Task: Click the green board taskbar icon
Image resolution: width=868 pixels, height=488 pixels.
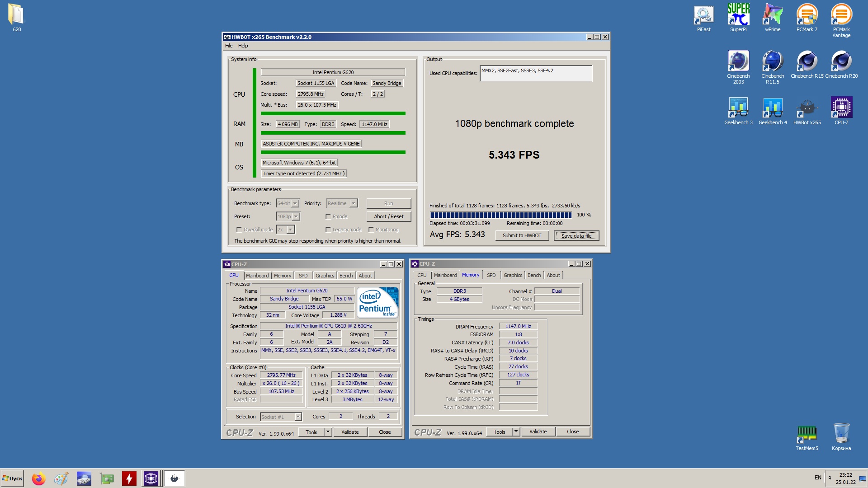Action: pos(107,479)
